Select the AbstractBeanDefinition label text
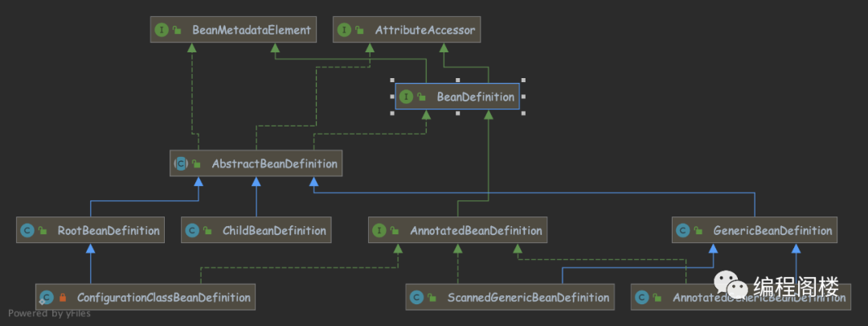 click(274, 164)
